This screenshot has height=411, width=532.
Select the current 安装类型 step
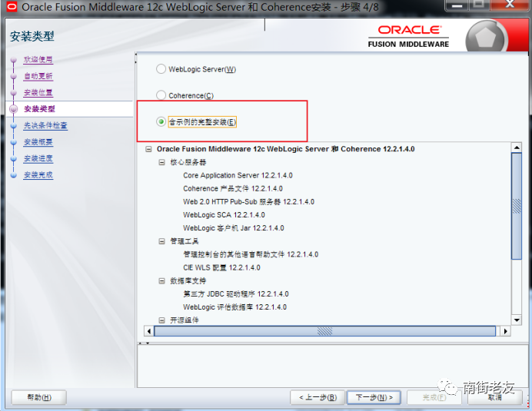click(39, 109)
